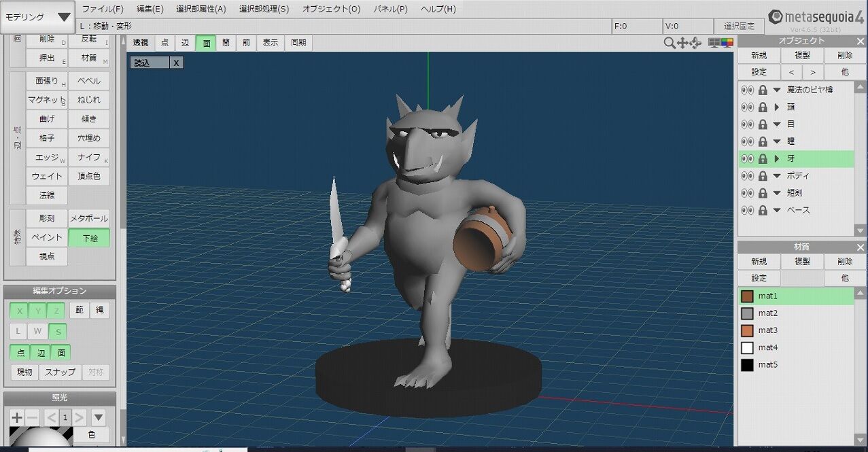Select the 押出 (extrude) tool
The image size is (868, 452).
point(47,58)
